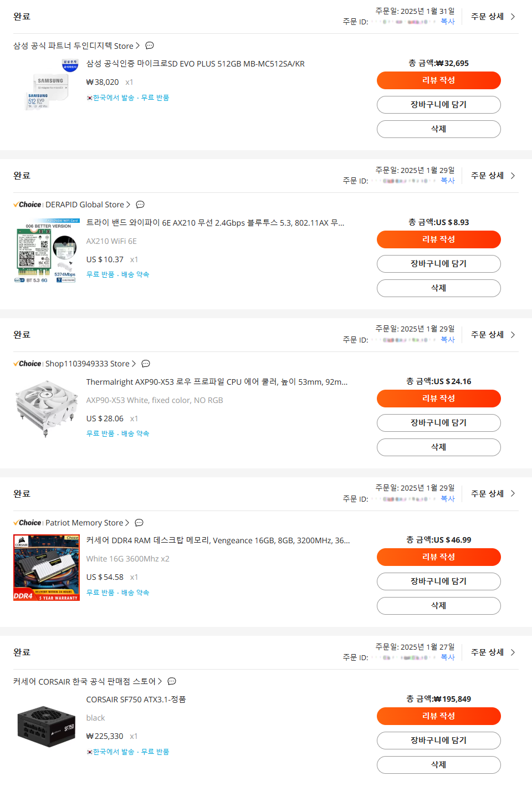Open chat icon beside Patriot Memory Store
Screen dimensions: 532x786
[139, 523]
